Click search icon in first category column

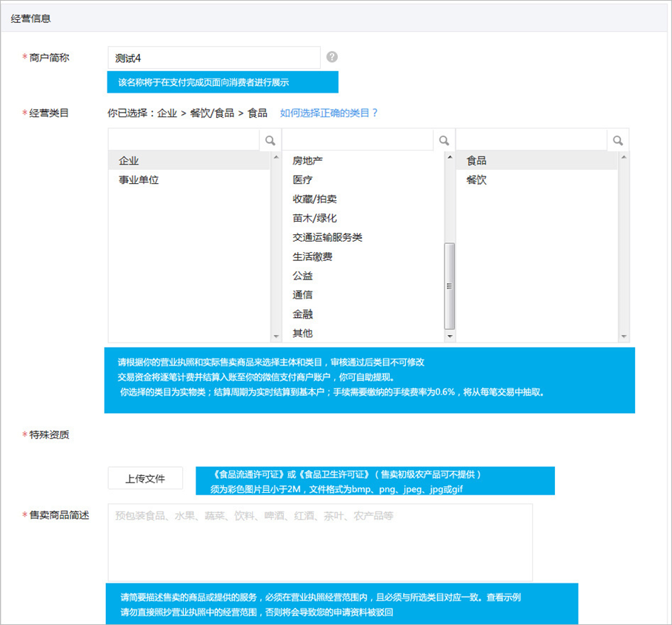270,139
